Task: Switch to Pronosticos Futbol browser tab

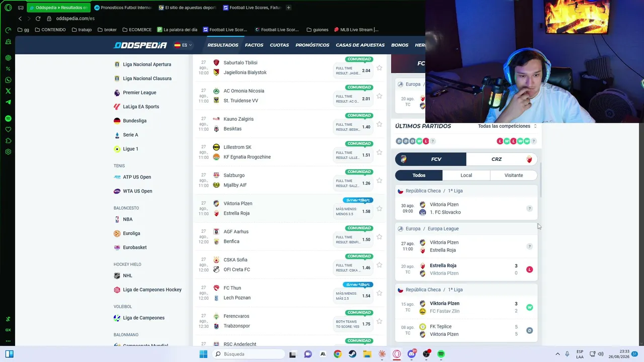Action: pos(123,8)
